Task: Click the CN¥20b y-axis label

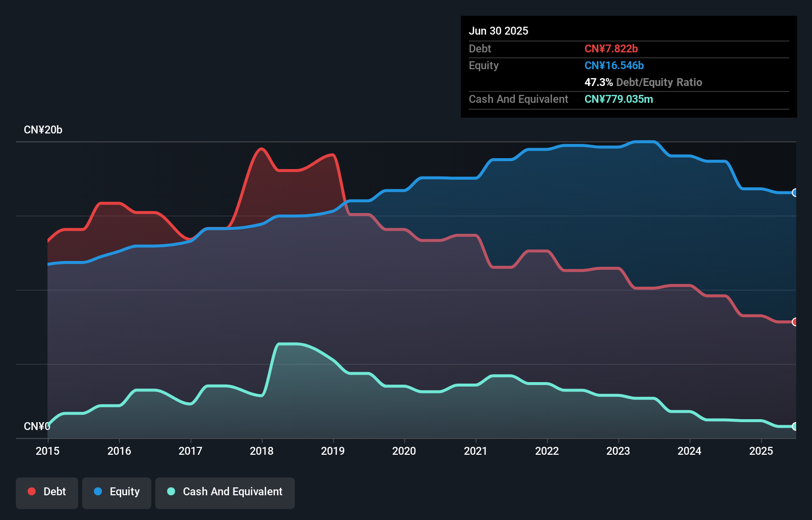Action: [43, 130]
